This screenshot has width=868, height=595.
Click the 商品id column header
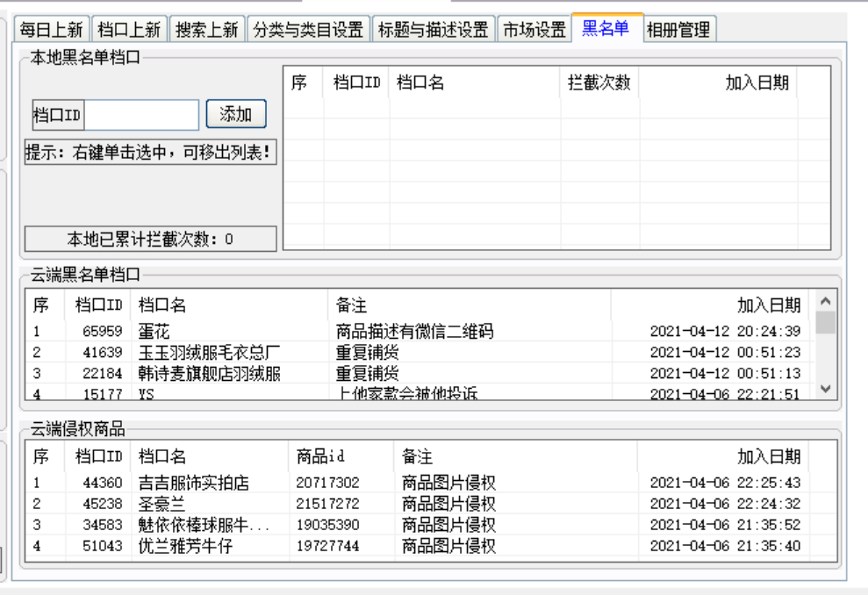341,456
